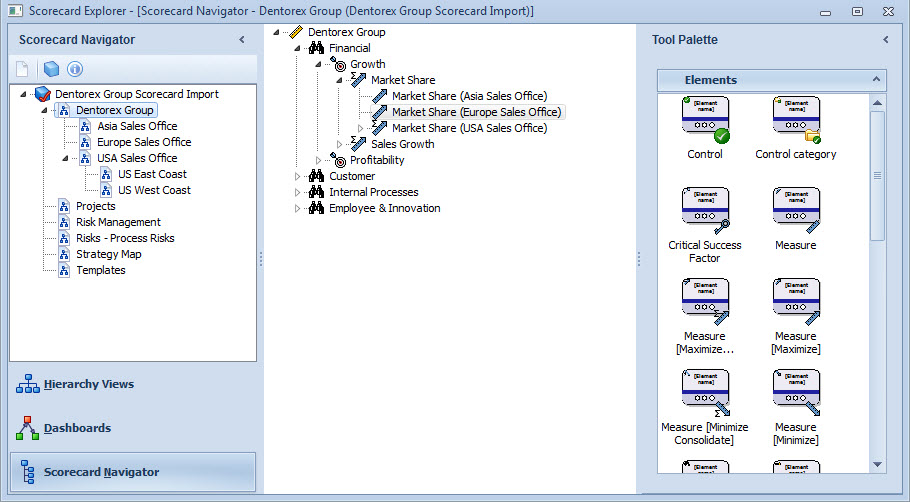Image resolution: width=910 pixels, height=502 pixels.
Task: Click the new document toolbar icon
Action: click(23, 69)
